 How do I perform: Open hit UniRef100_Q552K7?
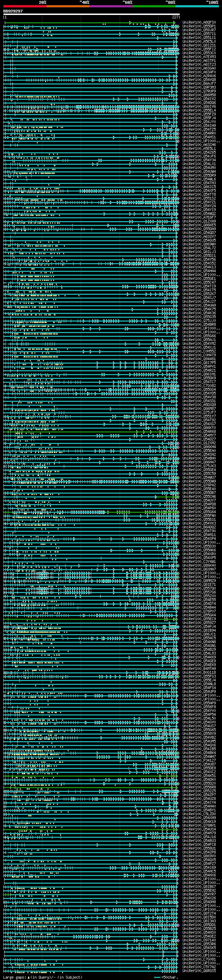(199, 294)
